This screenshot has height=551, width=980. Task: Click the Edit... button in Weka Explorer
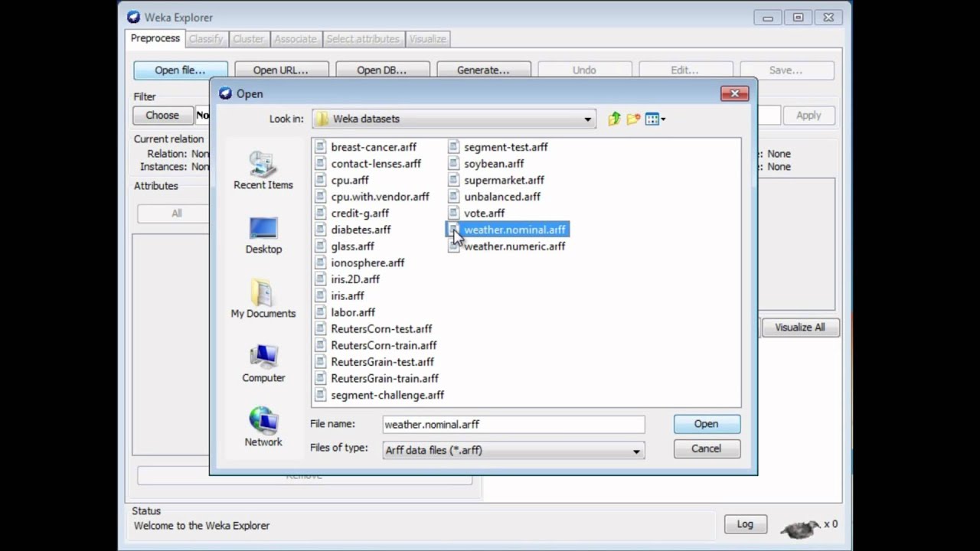pos(685,70)
